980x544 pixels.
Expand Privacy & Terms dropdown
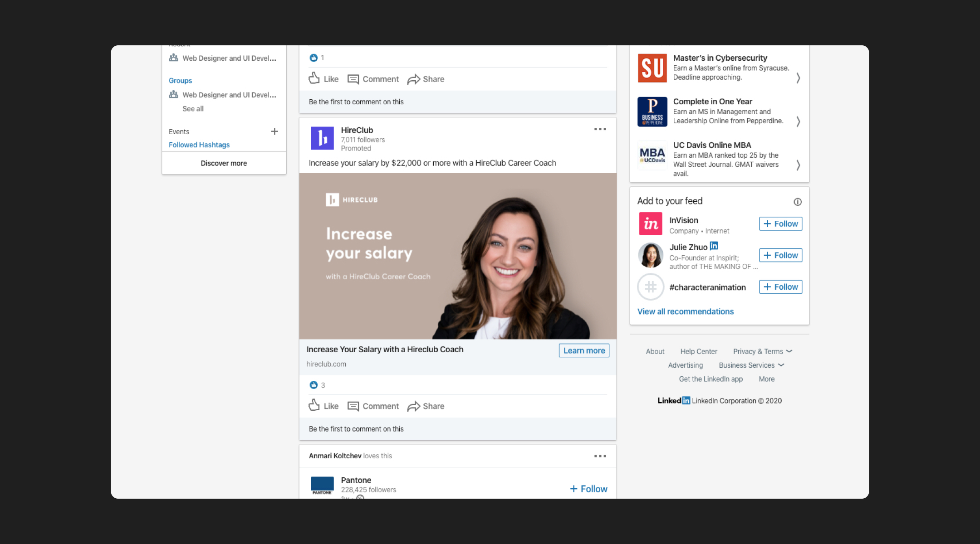tap(763, 351)
